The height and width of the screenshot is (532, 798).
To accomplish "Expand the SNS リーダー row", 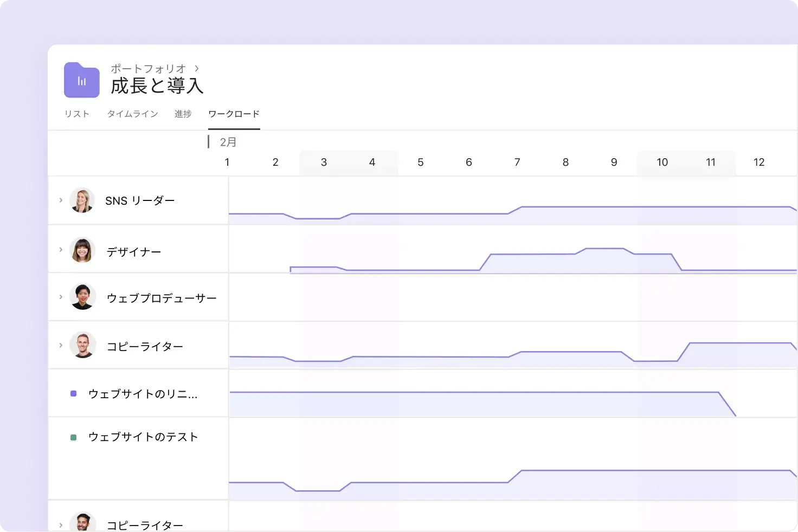I will 61,200.
